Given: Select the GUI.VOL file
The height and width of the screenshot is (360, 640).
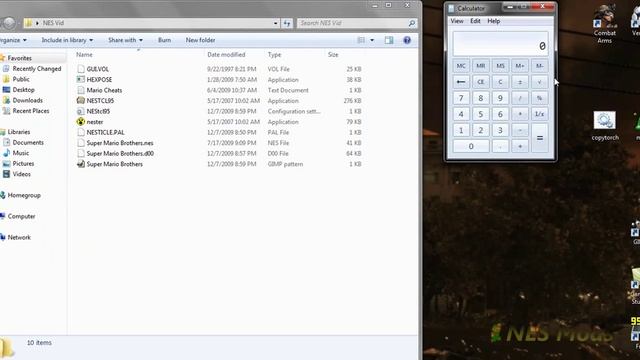Looking at the screenshot, I should [x=98, y=69].
